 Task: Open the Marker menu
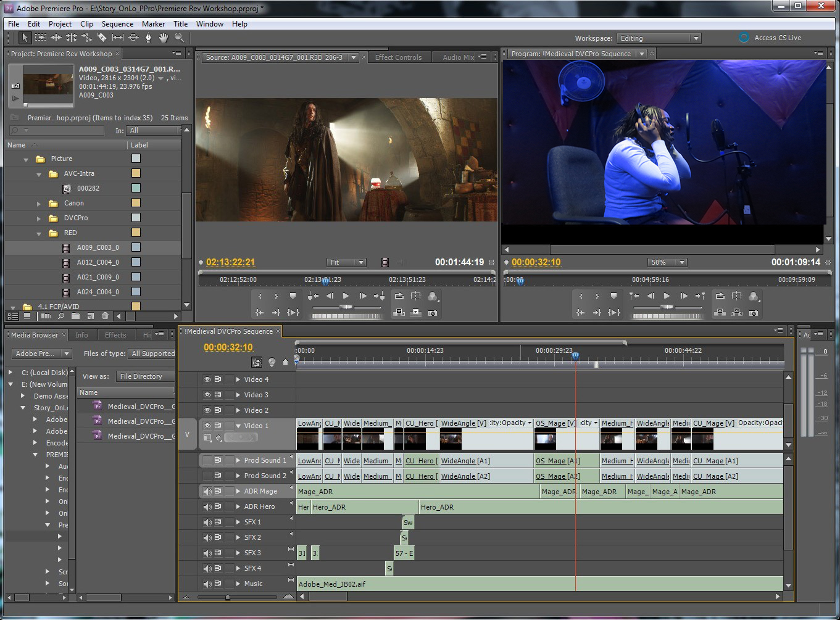pyautogui.click(x=153, y=24)
